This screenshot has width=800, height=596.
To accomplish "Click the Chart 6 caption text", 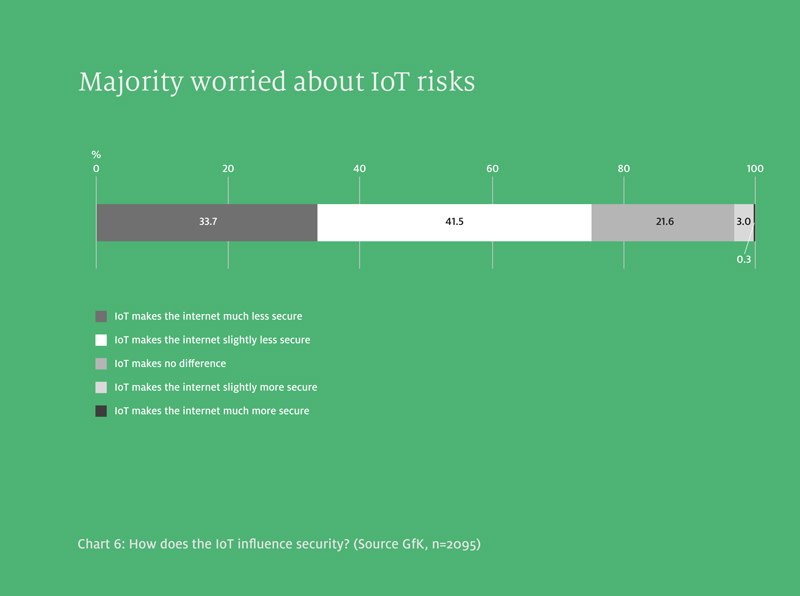I will coord(279,544).
